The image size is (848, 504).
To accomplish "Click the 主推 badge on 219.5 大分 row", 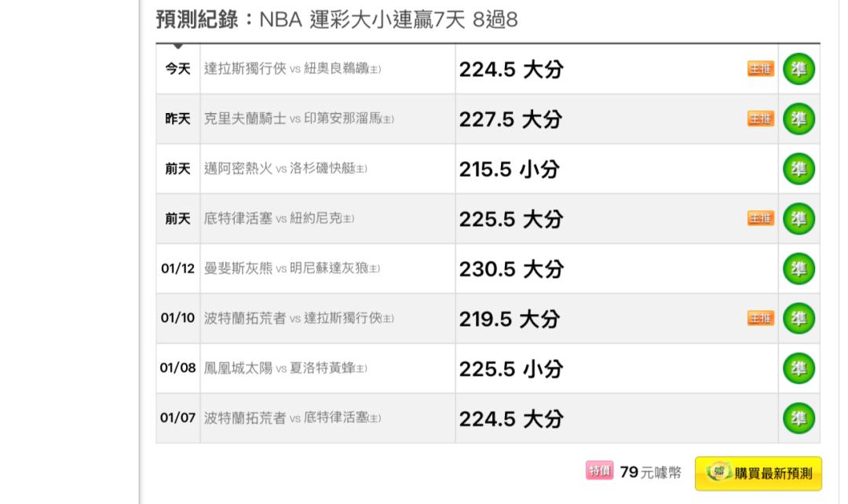I will click(x=760, y=319).
